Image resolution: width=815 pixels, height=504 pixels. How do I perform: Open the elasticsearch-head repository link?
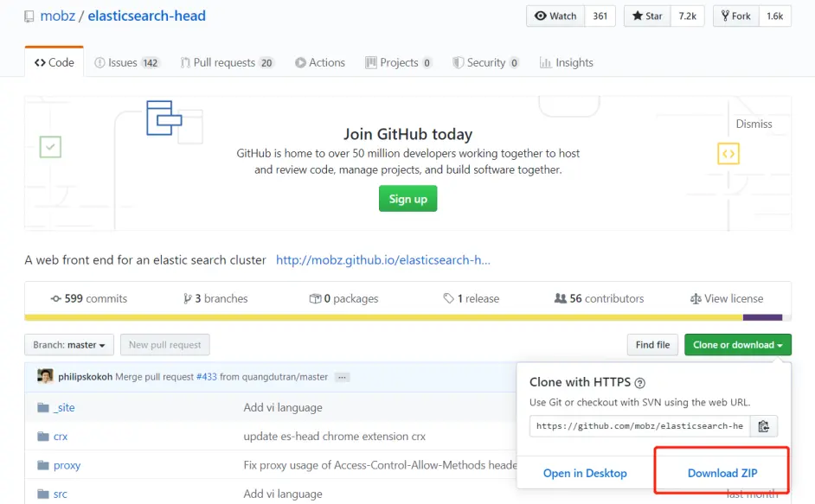click(x=146, y=16)
